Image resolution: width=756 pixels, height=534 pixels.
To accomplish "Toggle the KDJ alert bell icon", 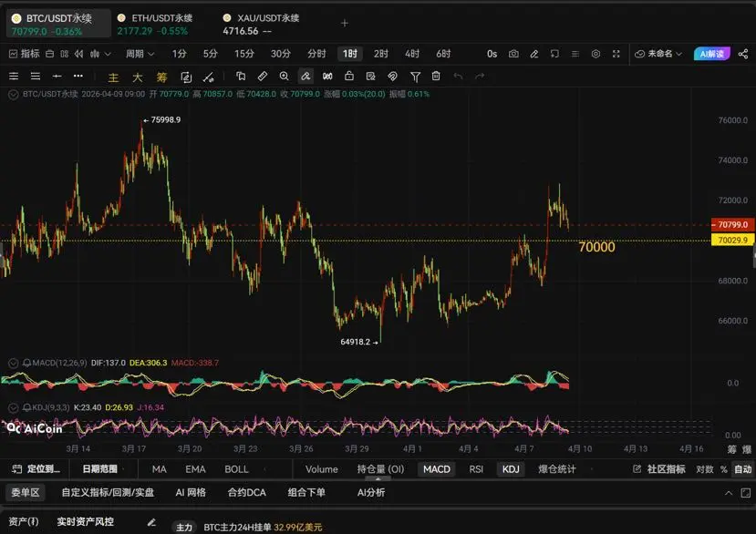I will [26, 407].
